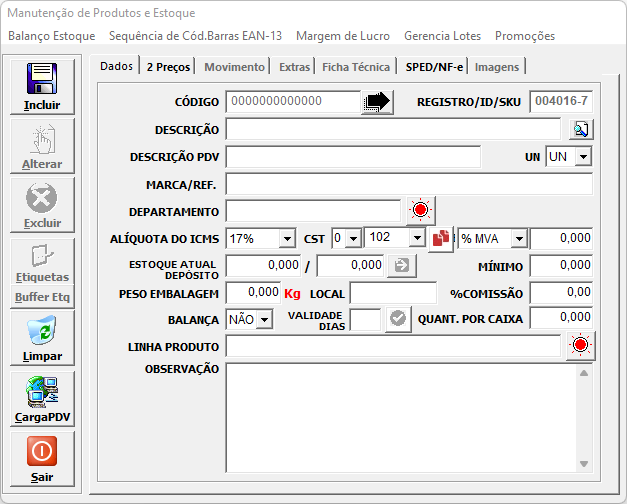Click the OBSERVAÇÃO scrollbar down arrow
This screenshot has width=627, height=504.
click(x=584, y=463)
